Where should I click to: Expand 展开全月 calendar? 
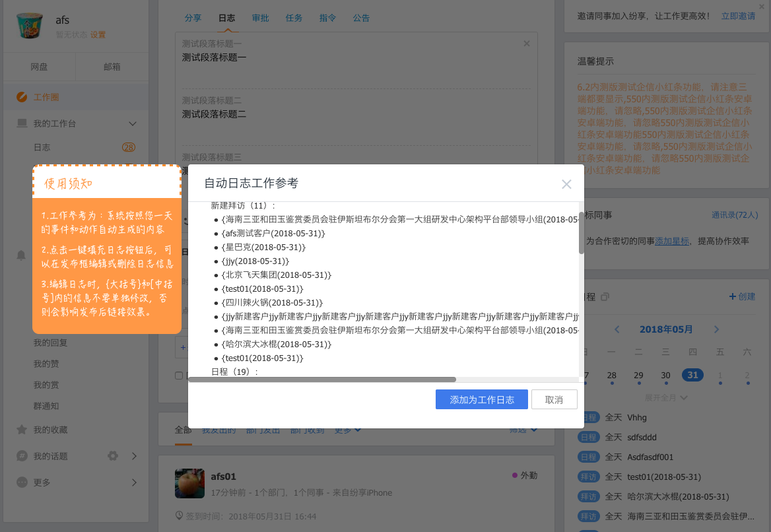(x=666, y=398)
